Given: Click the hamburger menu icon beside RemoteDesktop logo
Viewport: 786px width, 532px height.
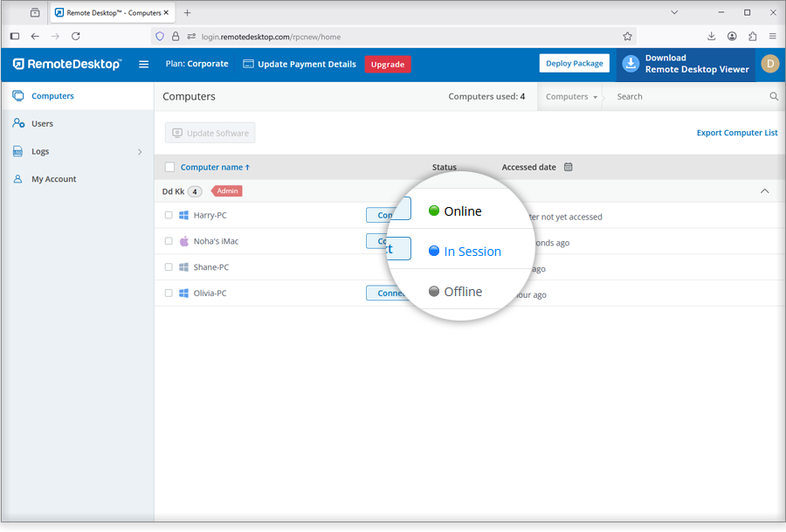Looking at the screenshot, I should click(x=144, y=64).
